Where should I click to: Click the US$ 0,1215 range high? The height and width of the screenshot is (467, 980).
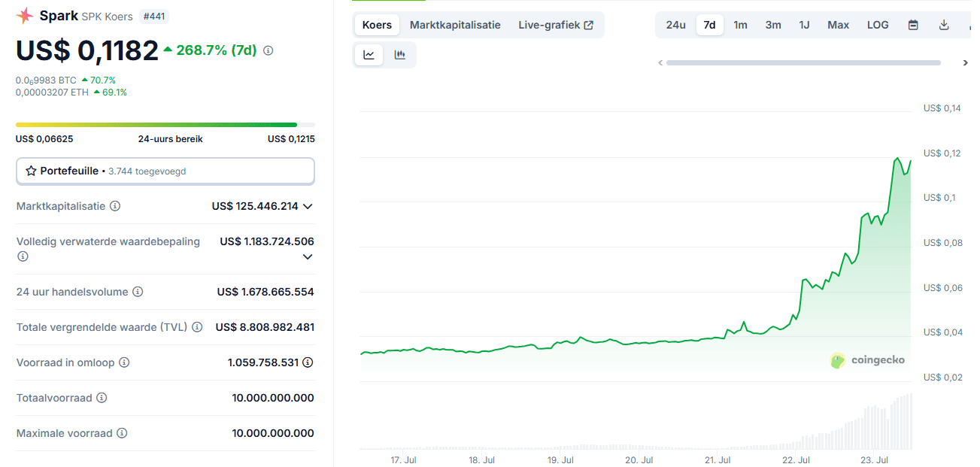[x=291, y=139]
